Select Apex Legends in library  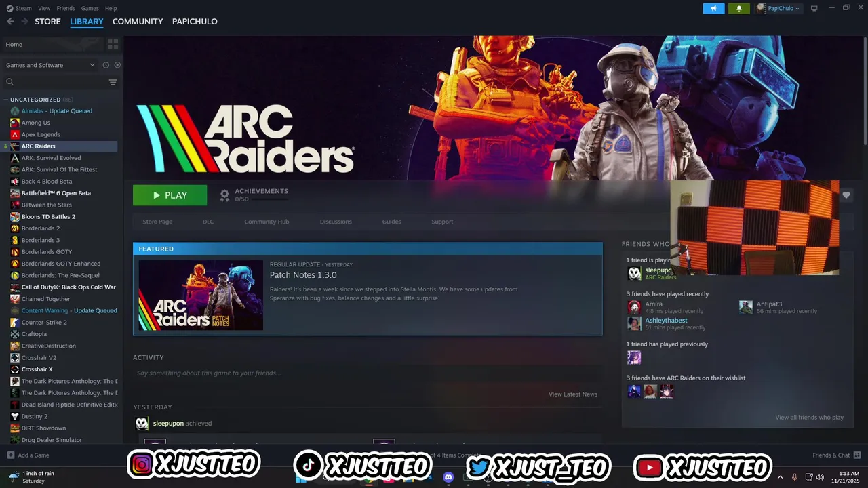click(41, 134)
